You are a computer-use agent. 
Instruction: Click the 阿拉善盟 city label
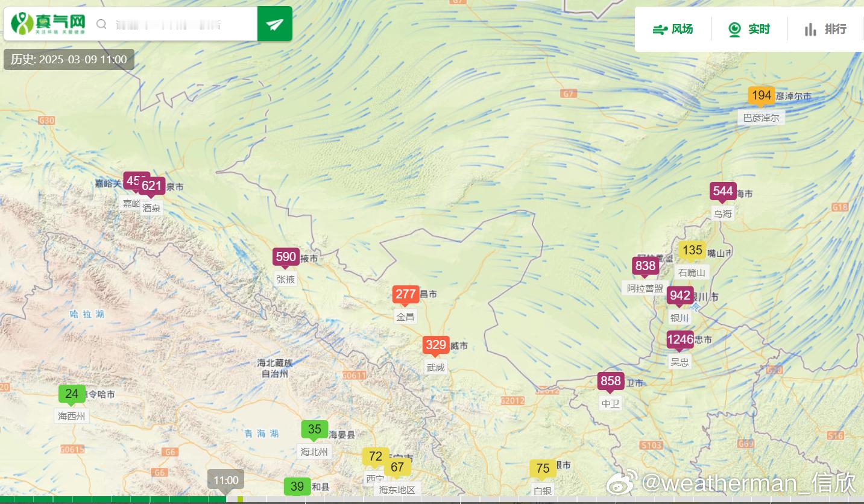click(645, 288)
